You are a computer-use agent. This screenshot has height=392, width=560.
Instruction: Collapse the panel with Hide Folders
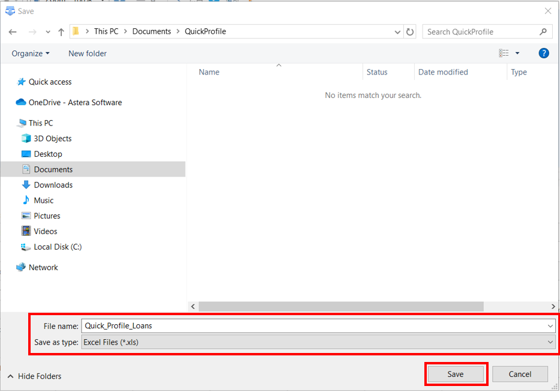point(35,376)
